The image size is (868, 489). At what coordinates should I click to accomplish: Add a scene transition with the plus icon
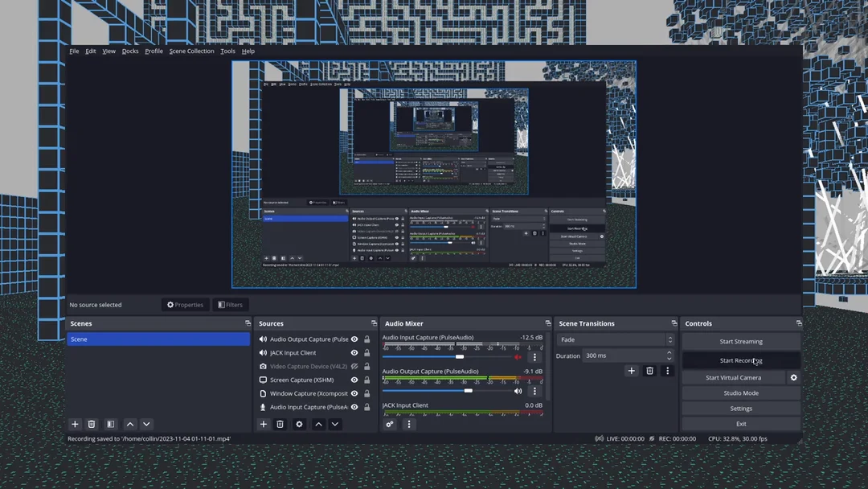point(632,371)
